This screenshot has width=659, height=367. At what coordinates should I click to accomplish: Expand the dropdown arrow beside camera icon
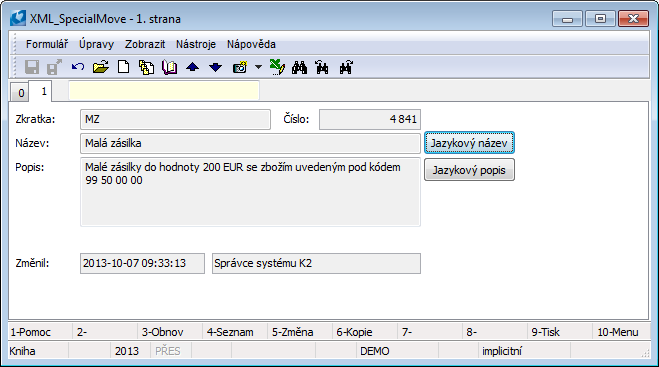tap(258, 67)
